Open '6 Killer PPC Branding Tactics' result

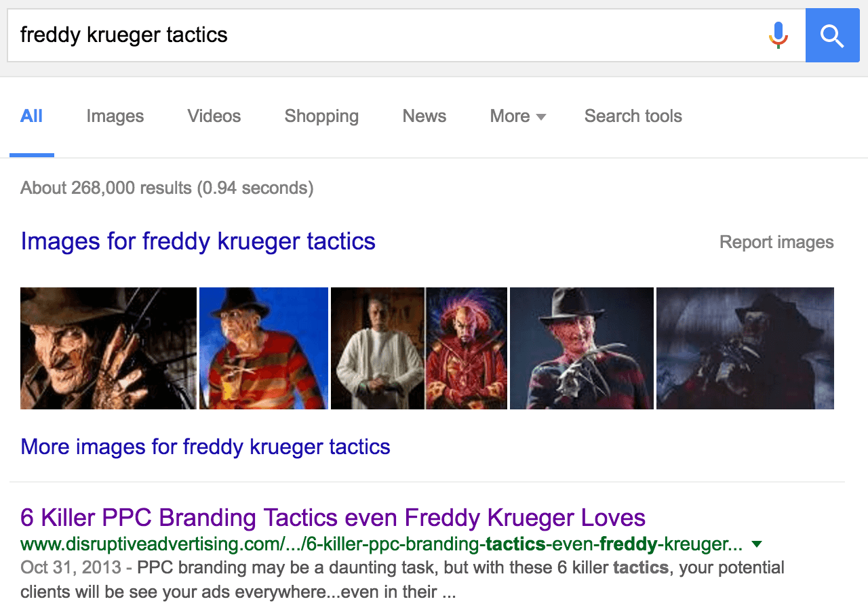[x=333, y=518]
